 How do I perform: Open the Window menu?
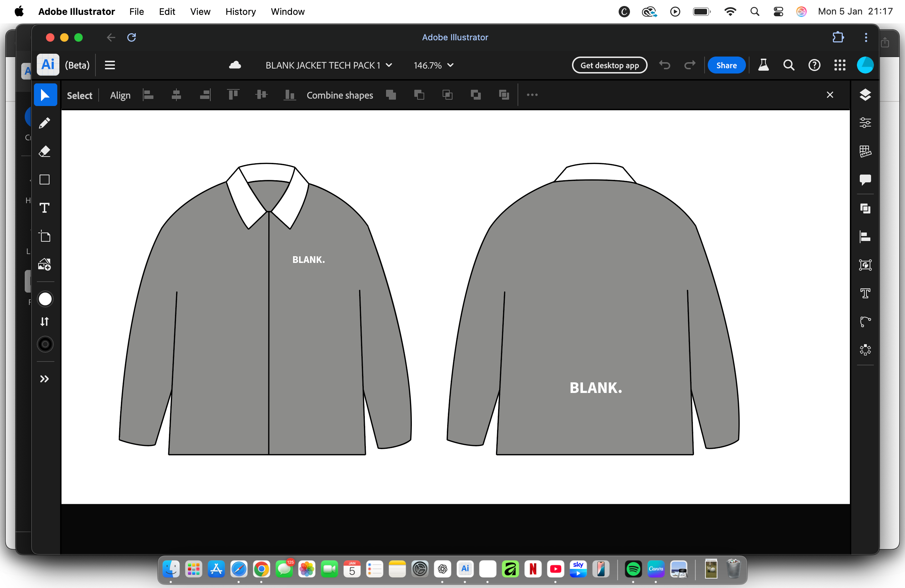[287, 11]
